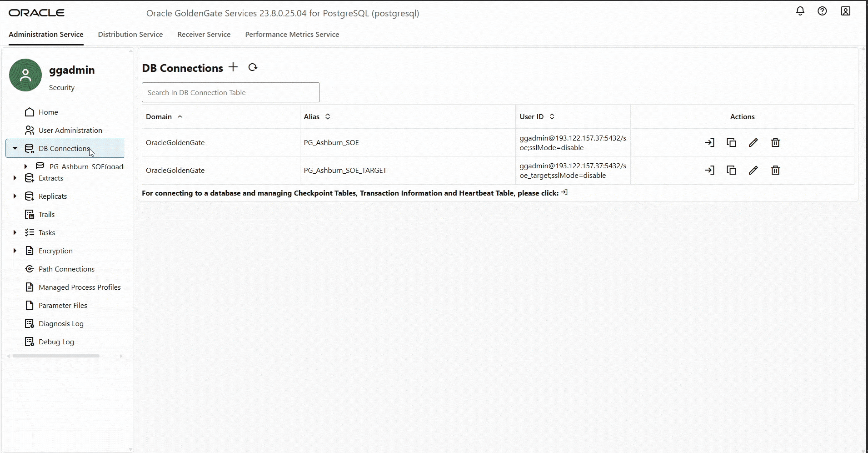This screenshot has height=453, width=868.
Task: Duplicate the PG_Ashburn_SOE_TARGET connection
Action: click(x=731, y=170)
